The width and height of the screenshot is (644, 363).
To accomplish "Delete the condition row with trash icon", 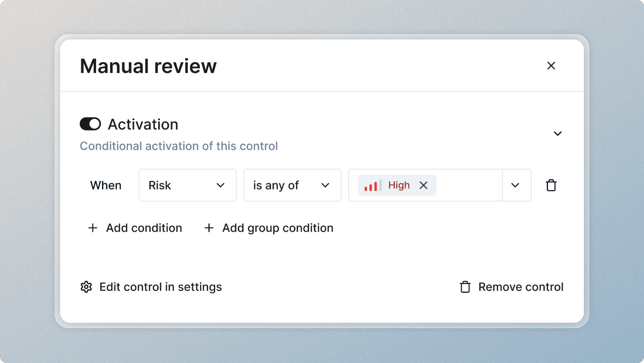I will (x=551, y=185).
